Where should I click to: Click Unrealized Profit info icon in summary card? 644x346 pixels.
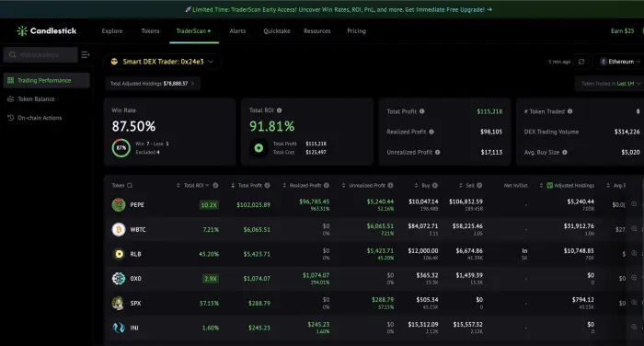[x=437, y=152]
